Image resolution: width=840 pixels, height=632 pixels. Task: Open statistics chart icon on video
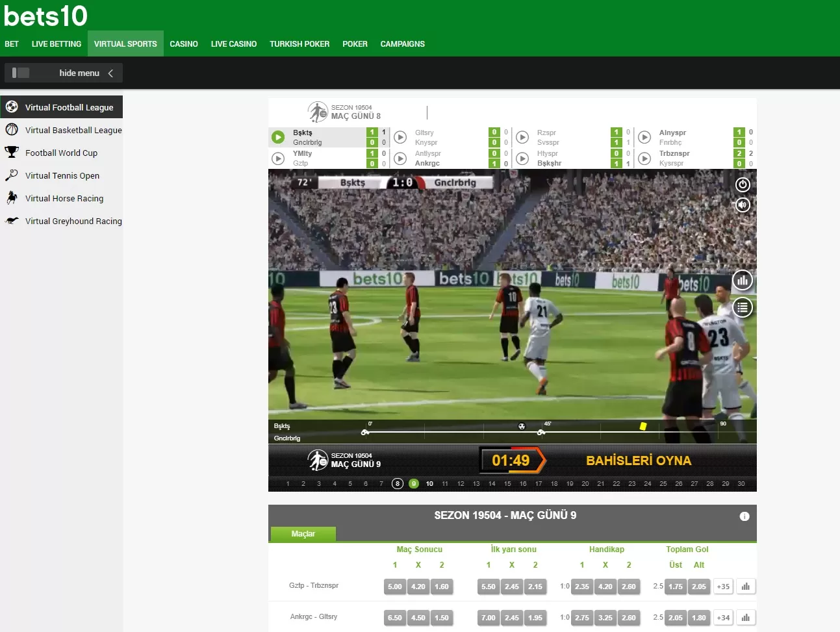[743, 281]
